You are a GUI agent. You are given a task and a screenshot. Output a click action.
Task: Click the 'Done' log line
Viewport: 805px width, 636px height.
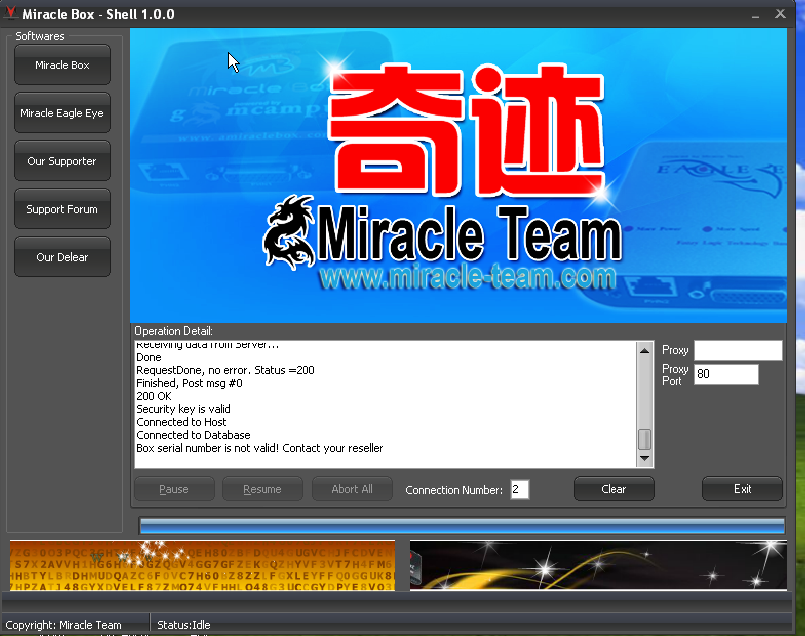coord(149,357)
